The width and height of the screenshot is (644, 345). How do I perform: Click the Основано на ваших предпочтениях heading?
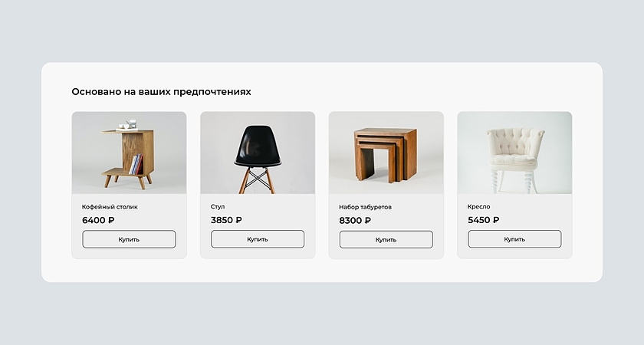click(161, 92)
